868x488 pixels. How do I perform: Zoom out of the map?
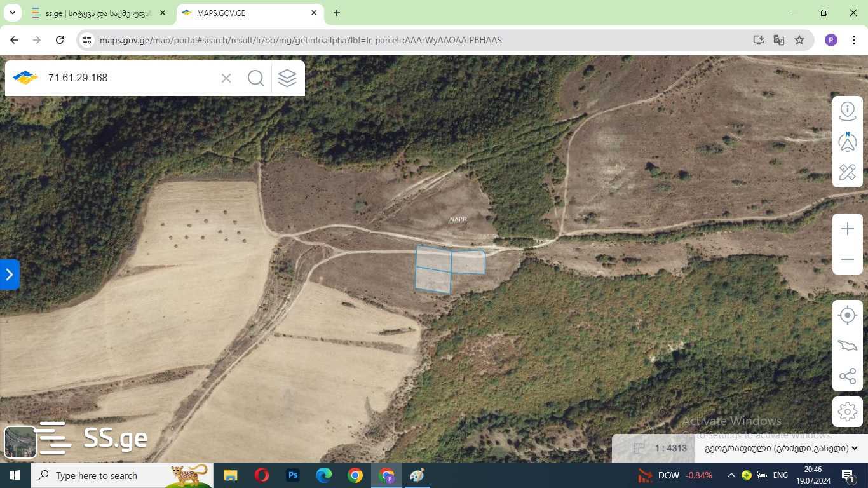tap(847, 259)
